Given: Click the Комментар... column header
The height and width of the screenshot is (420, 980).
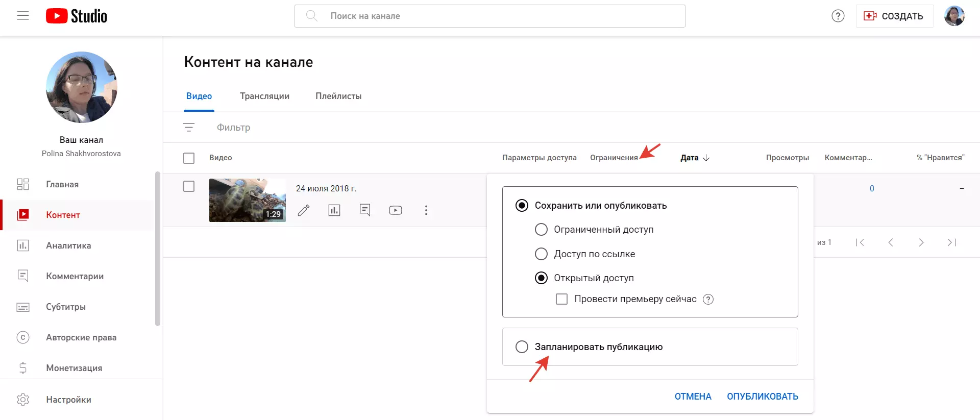Looking at the screenshot, I should pyautogui.click(x=848, y=158).
